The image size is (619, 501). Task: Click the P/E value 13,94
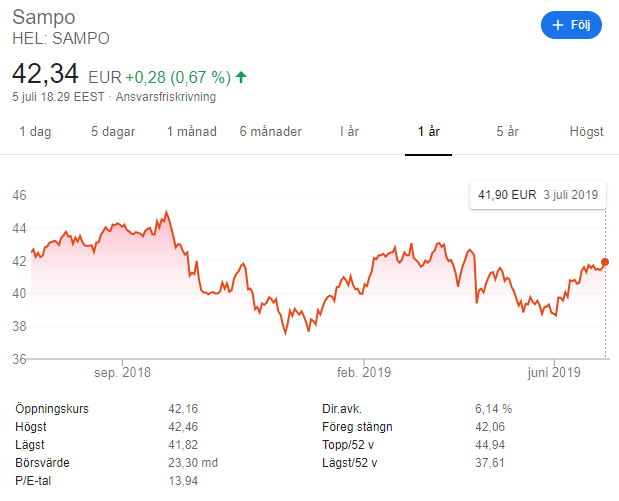click(x=183, y=481)
